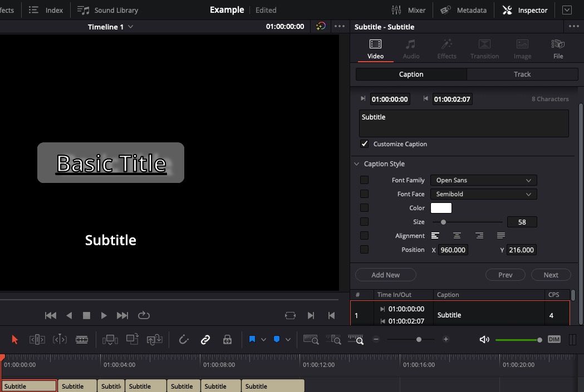Open the Inspector panel
Screen dimensions: 584x392
[524, 9]
